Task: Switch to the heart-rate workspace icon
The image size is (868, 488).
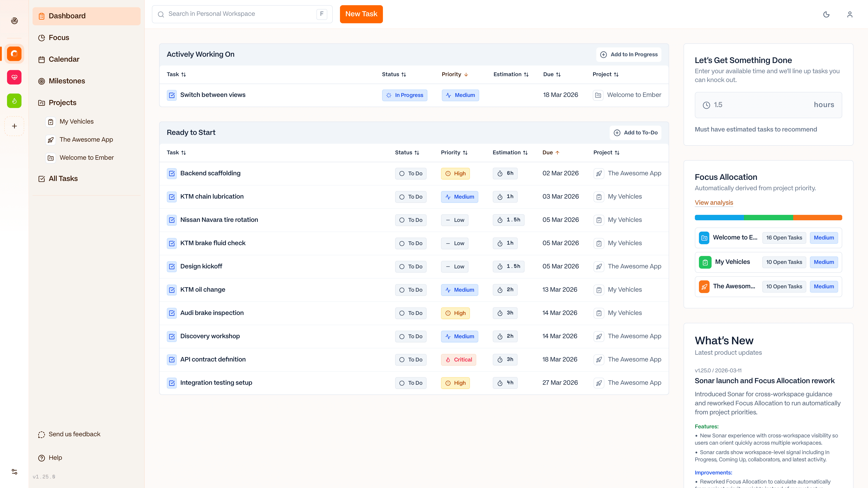Action: pyautogui.click(x=14, y=77)
